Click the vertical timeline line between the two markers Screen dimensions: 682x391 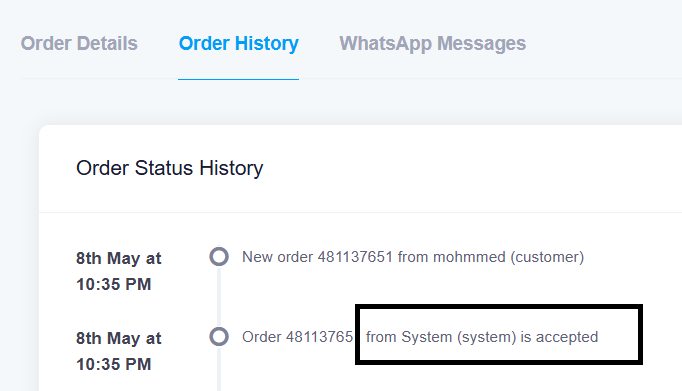click(x=219, y=297)
